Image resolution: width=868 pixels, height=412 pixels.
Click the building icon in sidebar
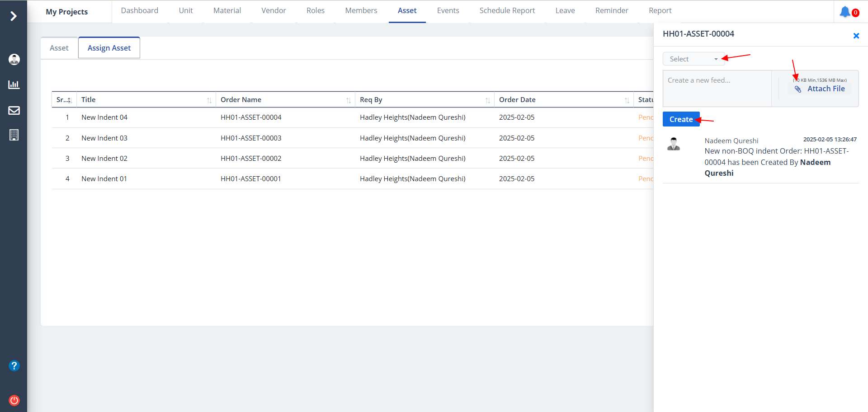(14, 135)
